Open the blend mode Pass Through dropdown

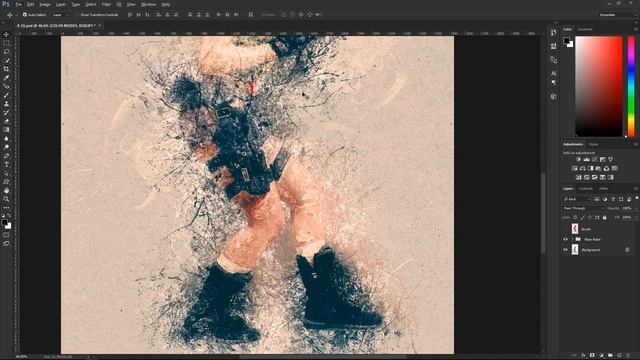582,208
